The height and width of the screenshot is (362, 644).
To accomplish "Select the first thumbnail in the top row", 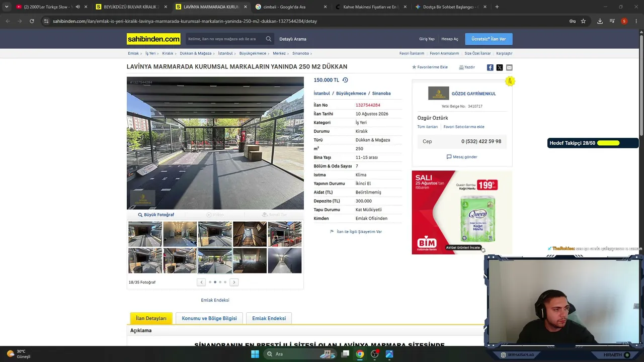I will coord(145,234).
